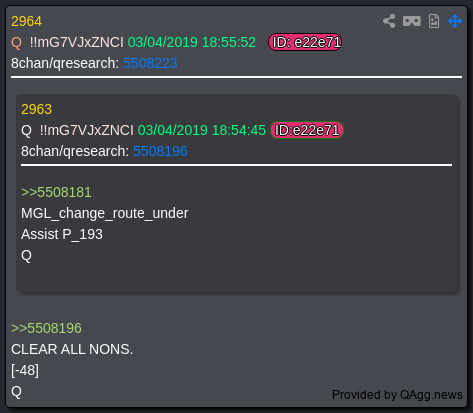Screen dimensions: 473x413
Task: Click the timestamp 03/04/2019 18:54:45
Action: click(x=202, y=130)
